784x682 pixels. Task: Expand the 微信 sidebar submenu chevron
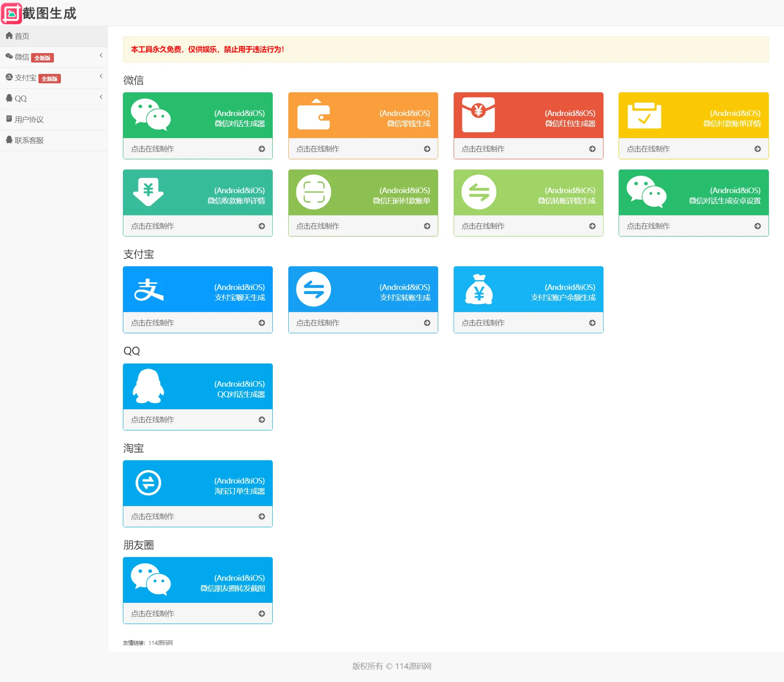tap(101, 56)
